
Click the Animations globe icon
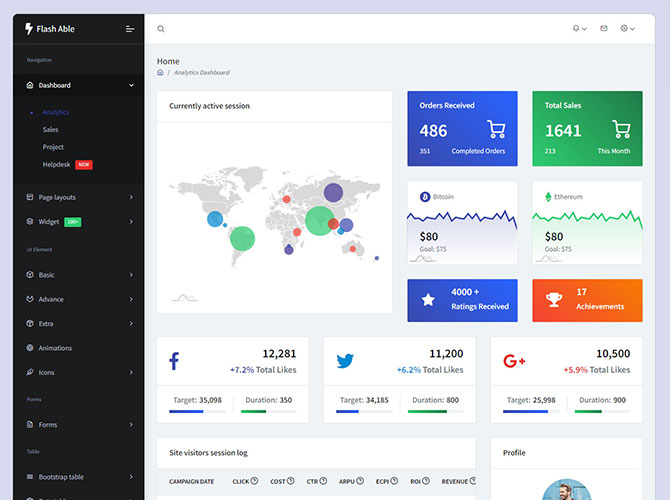pos(29,348)
